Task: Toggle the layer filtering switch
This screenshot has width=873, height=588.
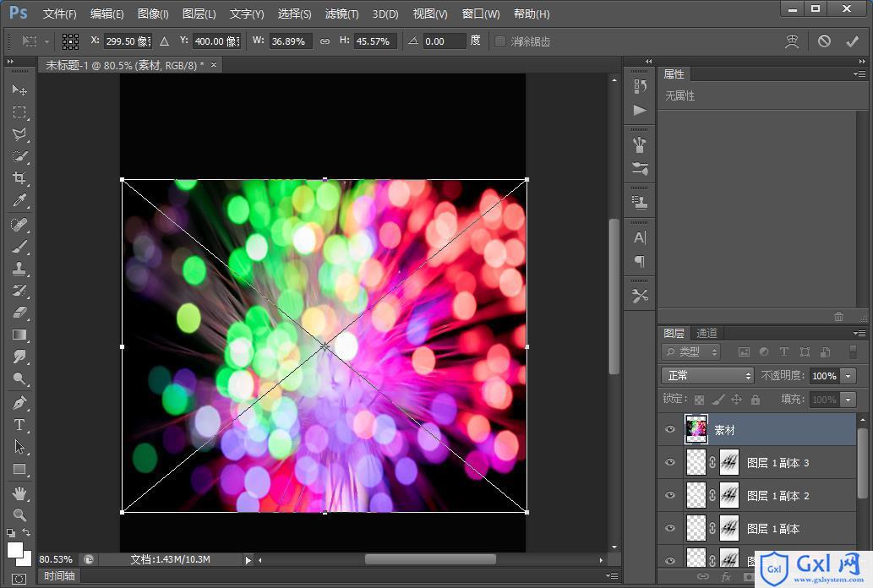Action: click(x=853, y=351)
